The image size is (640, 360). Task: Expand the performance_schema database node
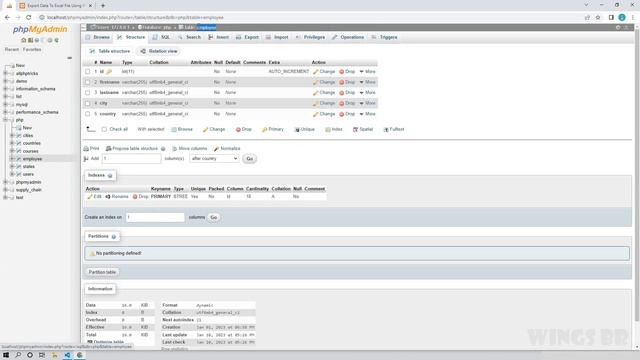[5, 112]
